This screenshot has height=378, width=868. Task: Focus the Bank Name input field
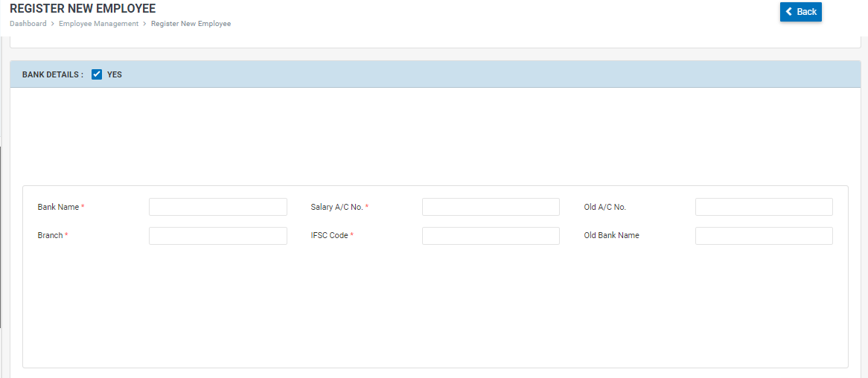click(217, 207)
